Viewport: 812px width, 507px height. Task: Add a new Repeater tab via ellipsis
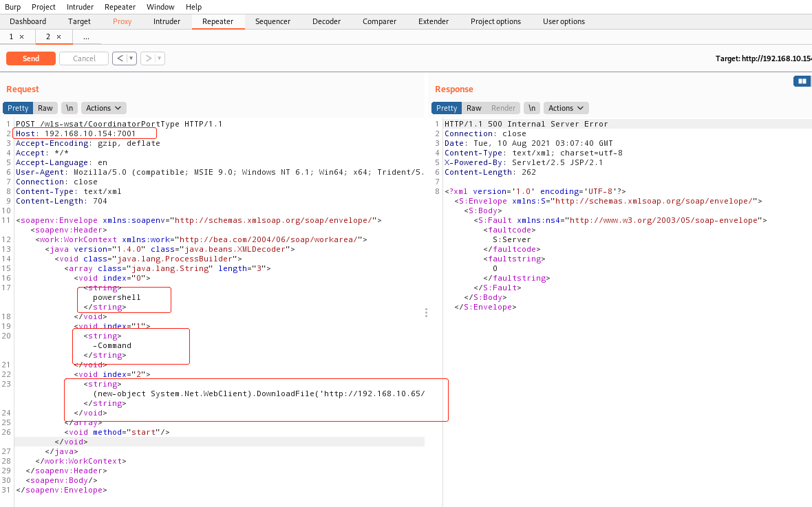point(86,36)
